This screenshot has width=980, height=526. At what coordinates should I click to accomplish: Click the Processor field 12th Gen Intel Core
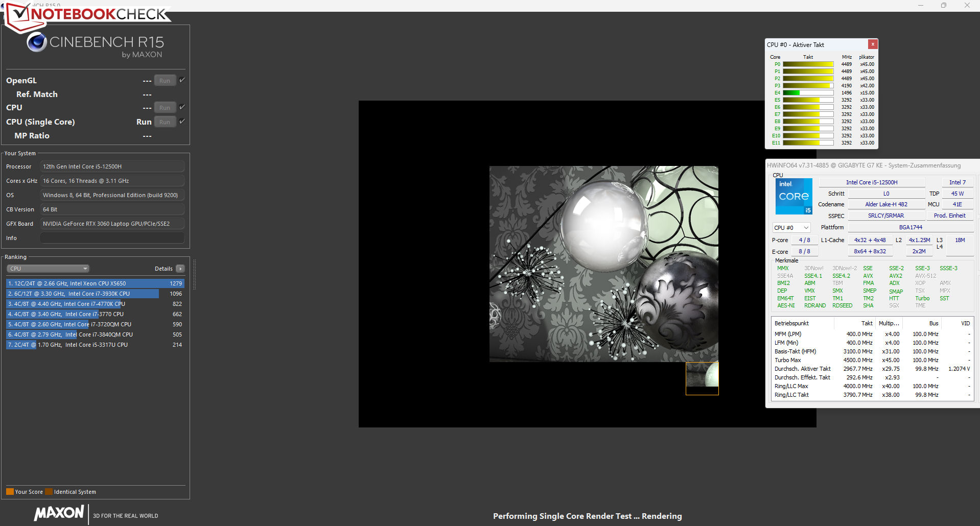click(x=112, y=166)
